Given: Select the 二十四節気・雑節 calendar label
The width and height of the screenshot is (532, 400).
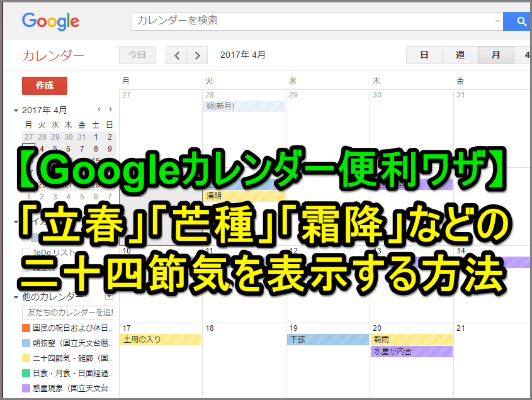Looking at the screenshot, I should click(72, 358).
